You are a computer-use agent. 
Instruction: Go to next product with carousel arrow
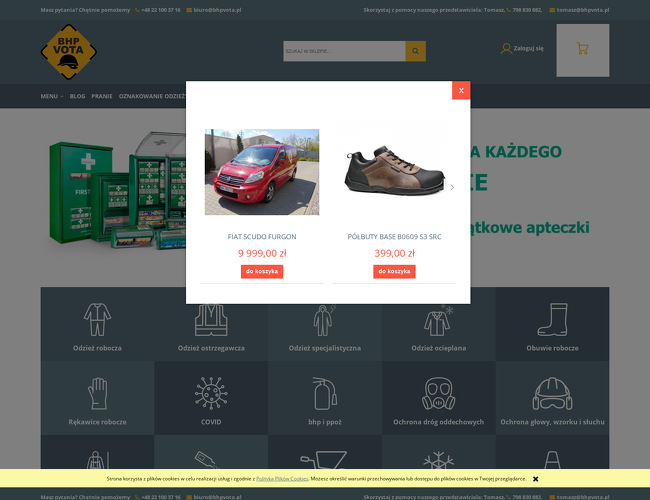452,187
